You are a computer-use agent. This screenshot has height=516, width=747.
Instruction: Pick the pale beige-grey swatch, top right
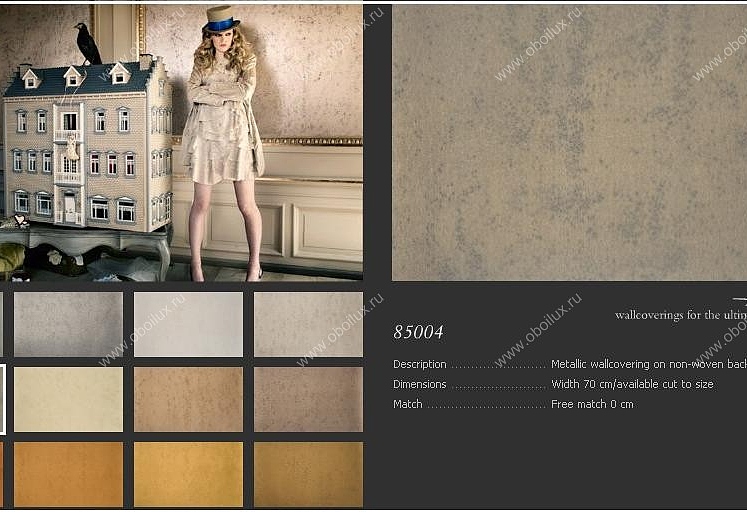pyautogui.click(x=308, y=324)
